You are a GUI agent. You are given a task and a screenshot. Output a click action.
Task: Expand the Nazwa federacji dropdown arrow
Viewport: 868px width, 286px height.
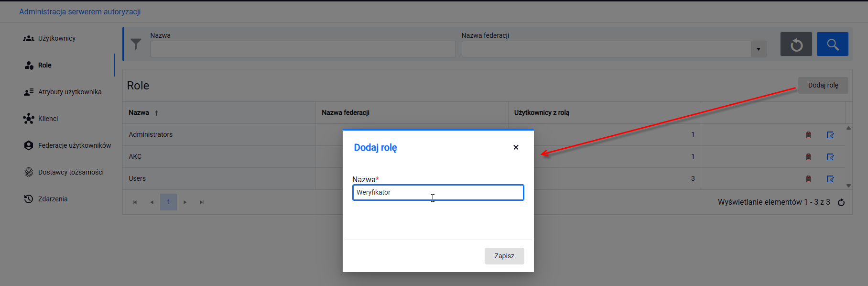(x=759, y=49)
